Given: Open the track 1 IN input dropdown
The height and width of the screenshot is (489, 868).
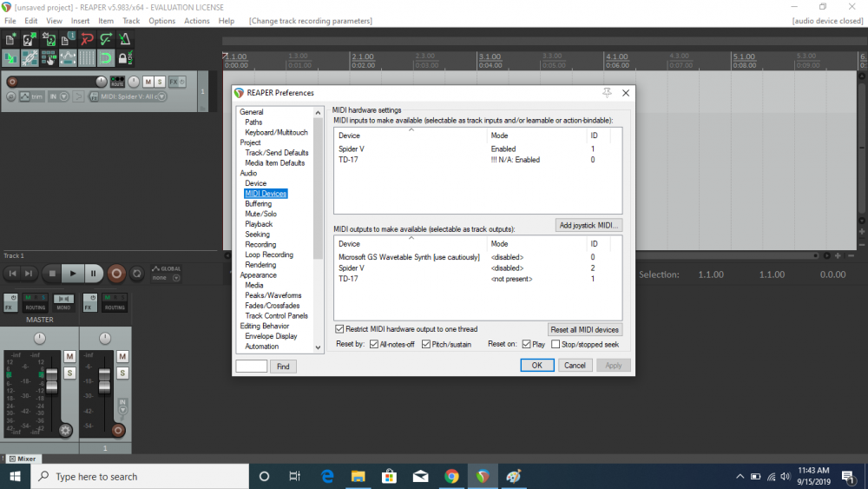Looking at the screenshot, I should (x=58, y=96).
